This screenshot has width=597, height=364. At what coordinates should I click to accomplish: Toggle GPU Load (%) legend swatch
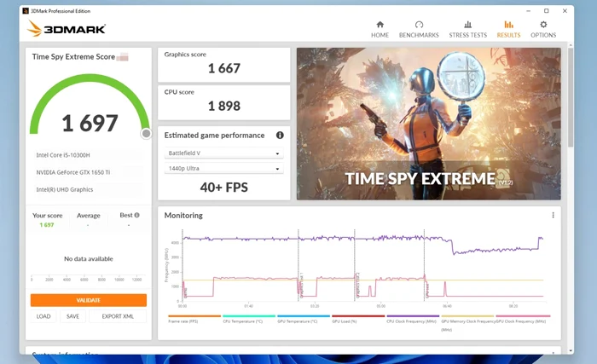[358, 316]
